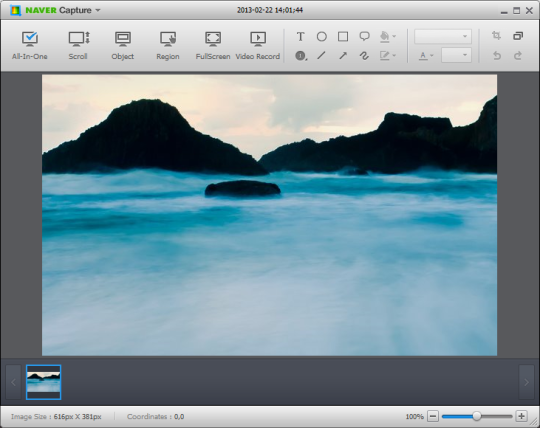The height and width of the screenshot is (428, 540).
Task: Choose the freehand curve drawing tool
Action: tap(364, 55)
